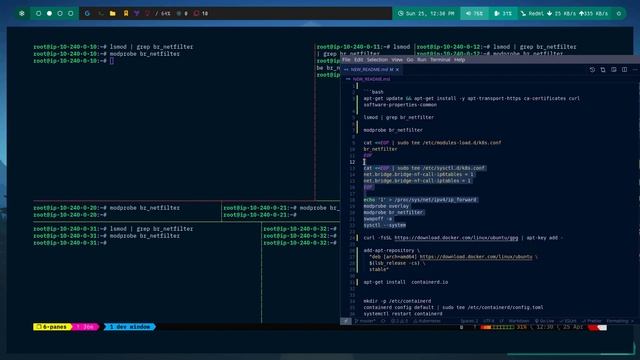Click the remote indicator at editor status bar start
Screen dimensions: 640x360
[345, 321]
